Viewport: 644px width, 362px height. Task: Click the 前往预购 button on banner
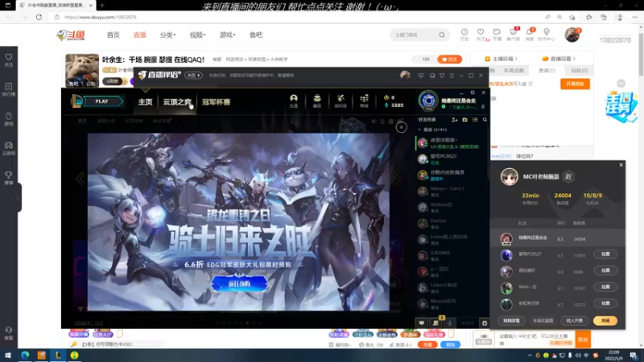(x=239, y=284)
